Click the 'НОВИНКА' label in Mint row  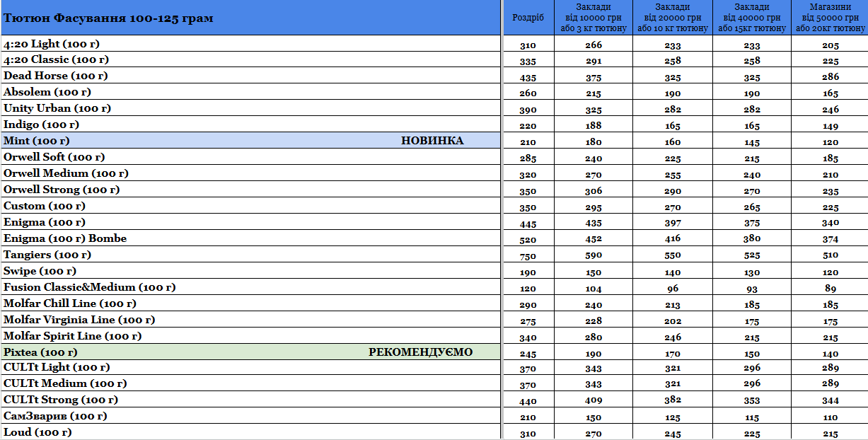click(432, 141)
